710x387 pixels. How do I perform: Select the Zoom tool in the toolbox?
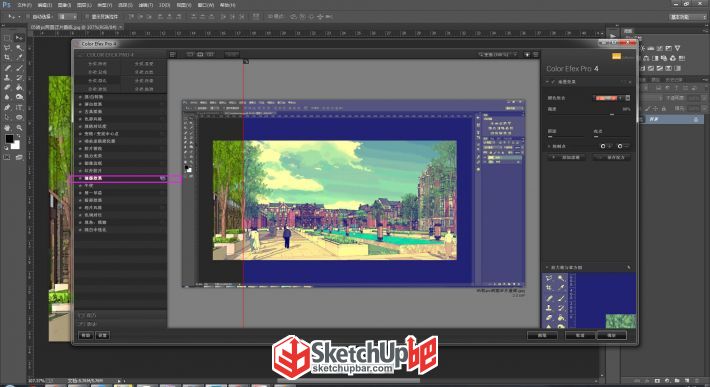point(19,128)
